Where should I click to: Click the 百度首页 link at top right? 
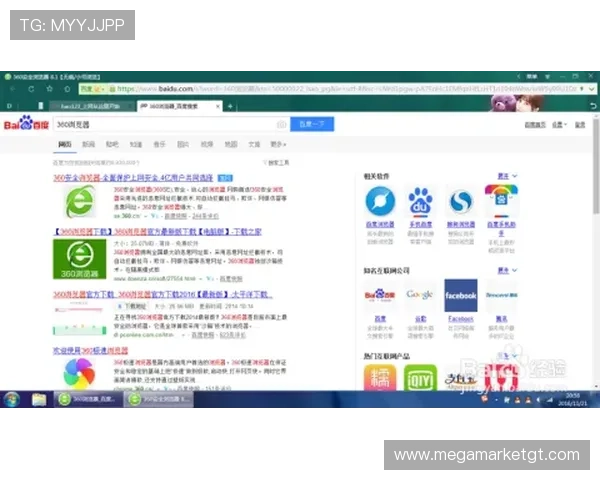click(535, 125)
